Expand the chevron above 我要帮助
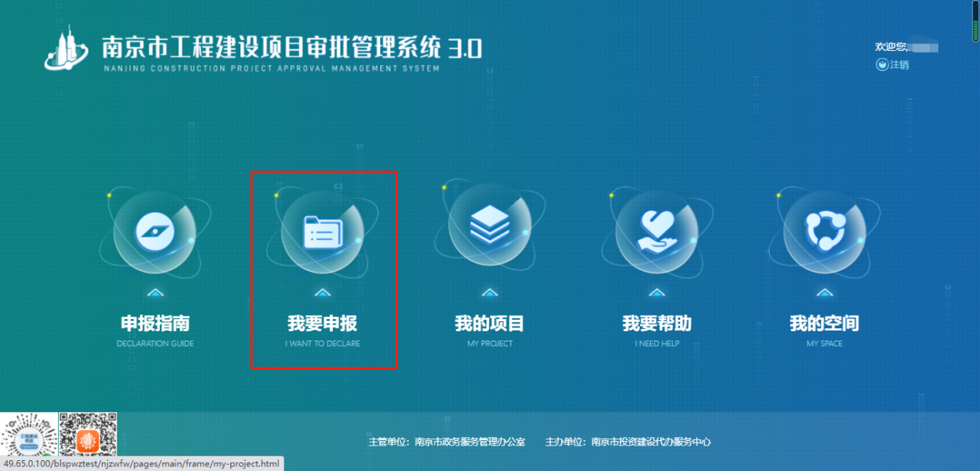This screenshot has width=980, height=471. coord(657,293)
